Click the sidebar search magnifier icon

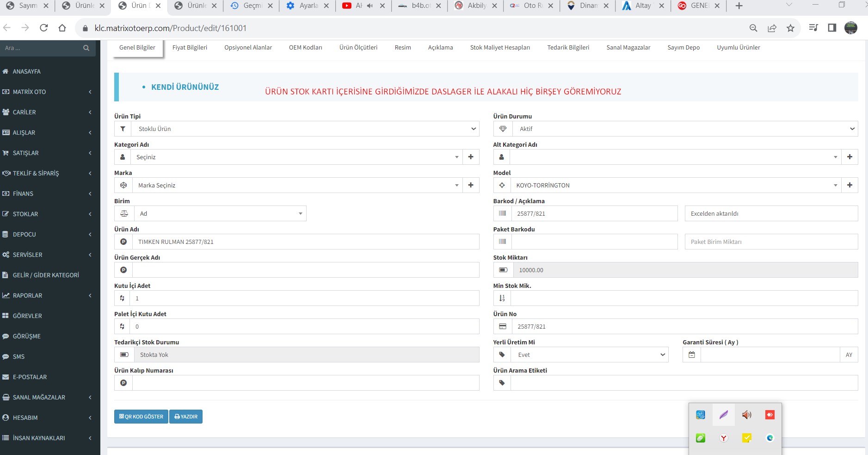pos(86,48)
